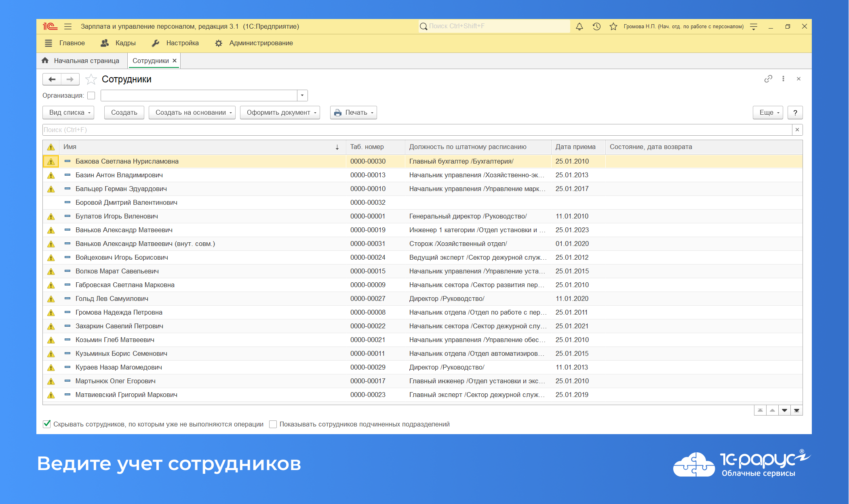
Task: Click the warning icon beside Бажова Светлана
Action: [51, 161]
